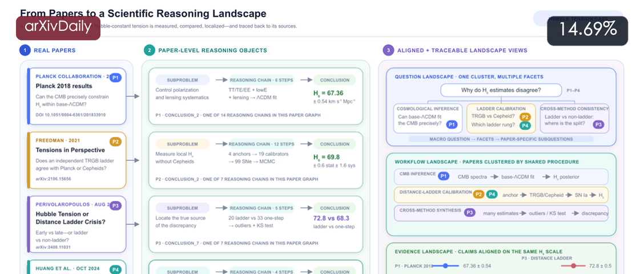Select the Cosmological Inference facet box
The image size is (644, 274).
pyautogui.click(x=427, y=118)
